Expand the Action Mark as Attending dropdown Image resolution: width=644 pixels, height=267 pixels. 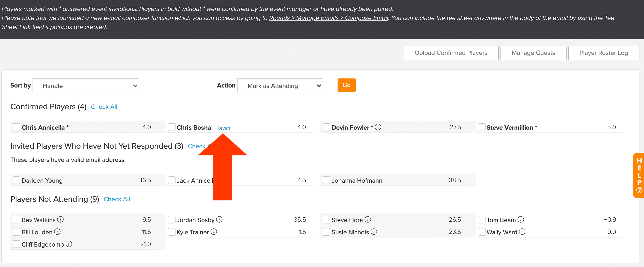point(280,86)
